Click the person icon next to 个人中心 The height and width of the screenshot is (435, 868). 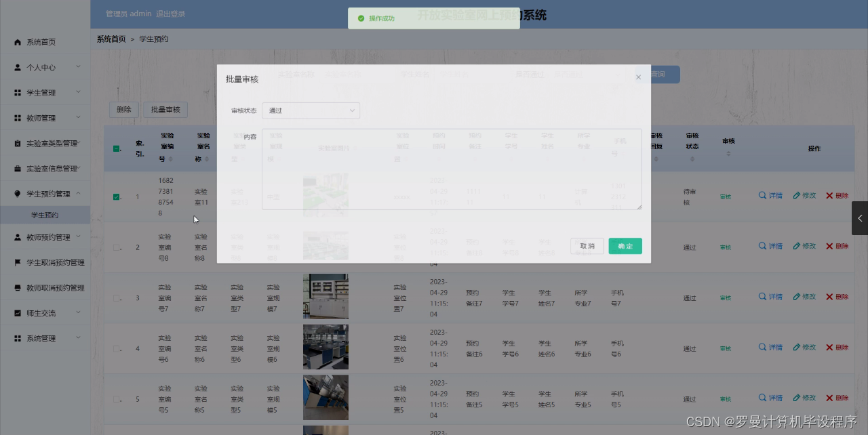[x=16, y=67]
